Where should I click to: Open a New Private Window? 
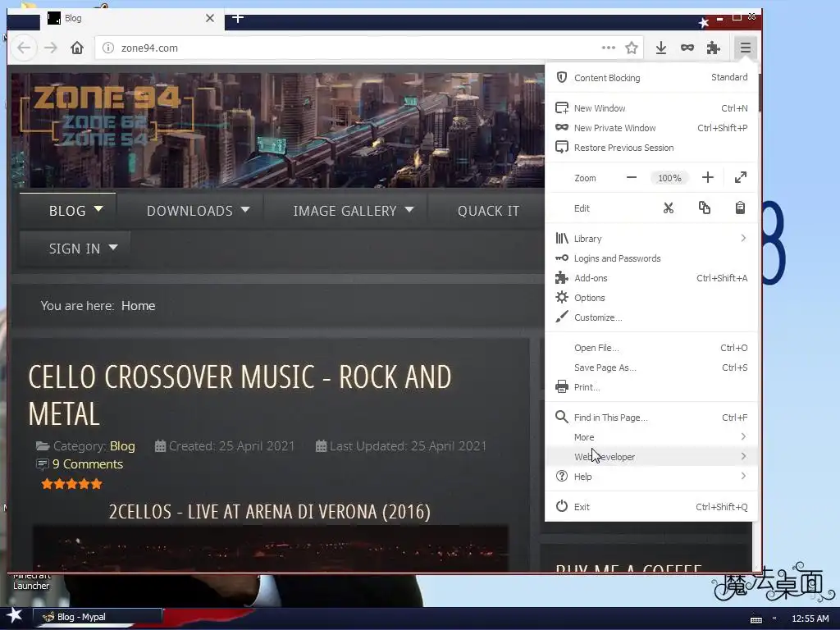[651, 128]
